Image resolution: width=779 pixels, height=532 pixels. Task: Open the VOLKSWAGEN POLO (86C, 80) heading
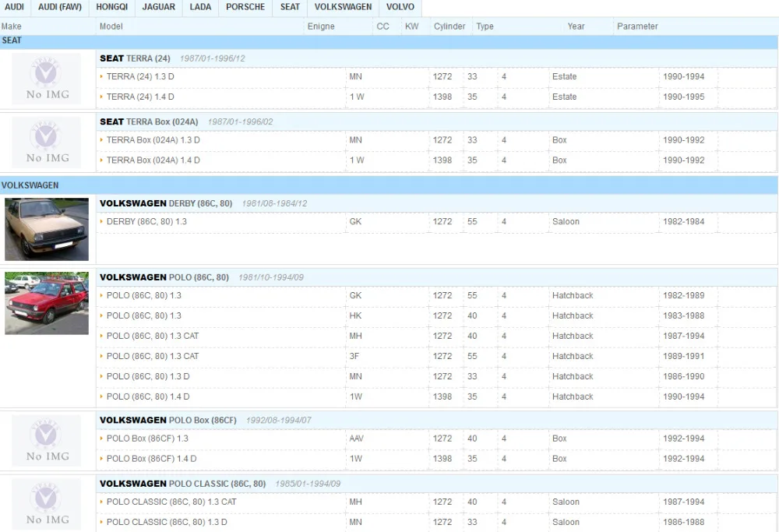point(164,277)
